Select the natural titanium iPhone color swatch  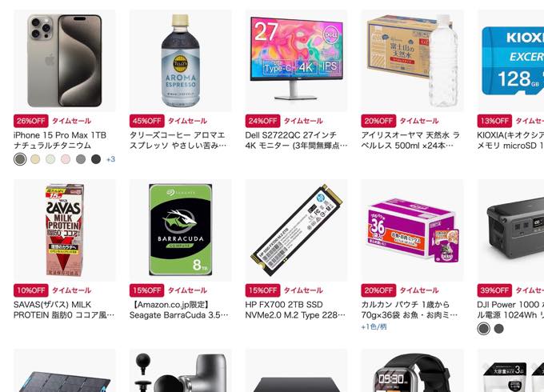point(20,159)
